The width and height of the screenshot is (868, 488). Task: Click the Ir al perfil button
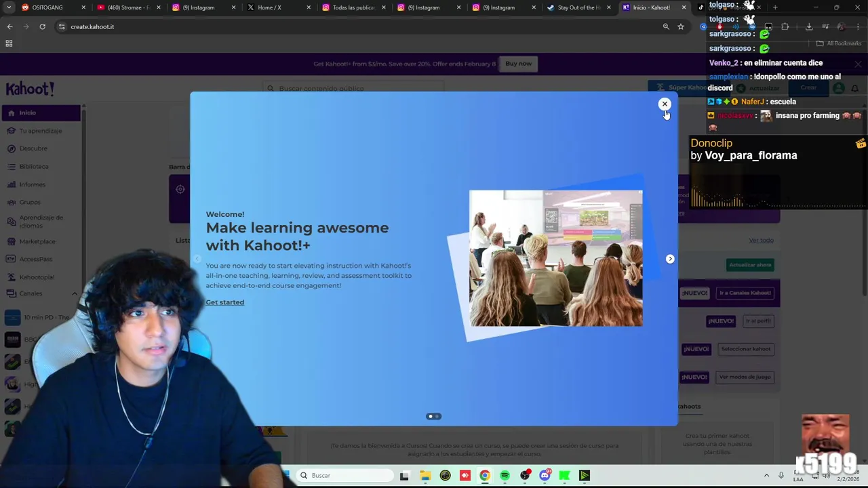click(x=759, y=321)
